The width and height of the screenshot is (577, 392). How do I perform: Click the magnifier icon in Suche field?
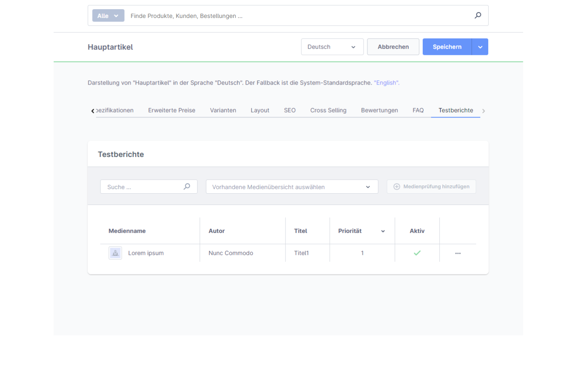click(x=187, y=187)
